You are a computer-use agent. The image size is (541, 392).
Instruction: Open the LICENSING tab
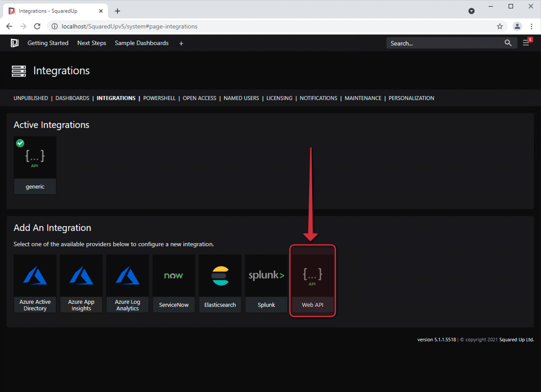coord(279,98)
